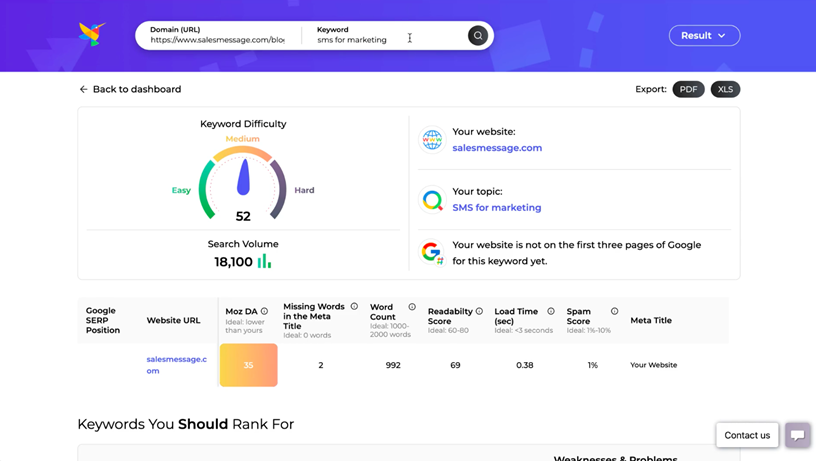Click the Spam Score info icon
Image resolution: width=816 pixels, height=461 pixels.
coord(614,311)
